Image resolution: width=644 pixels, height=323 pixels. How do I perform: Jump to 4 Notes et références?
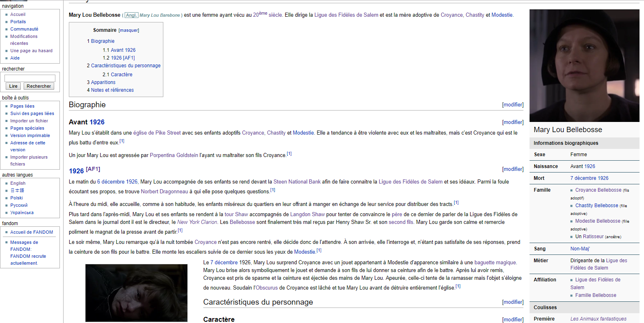(110, 90)
